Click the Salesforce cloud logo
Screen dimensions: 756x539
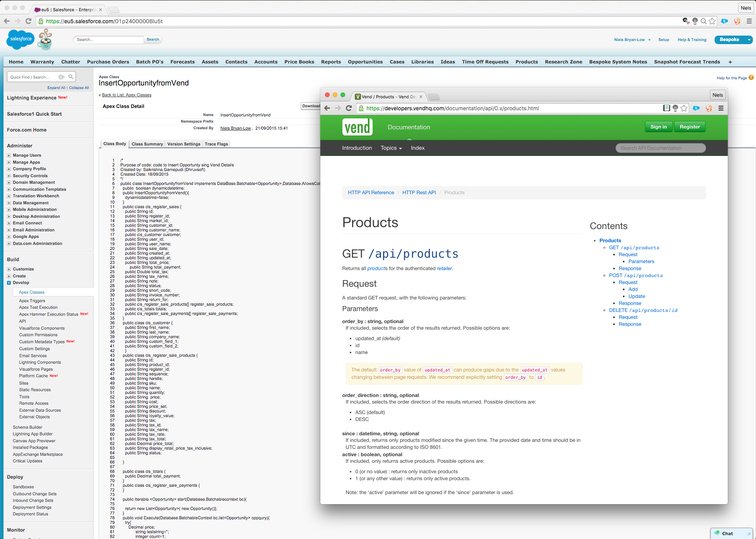pyautogui.click(x=21, y=39)
